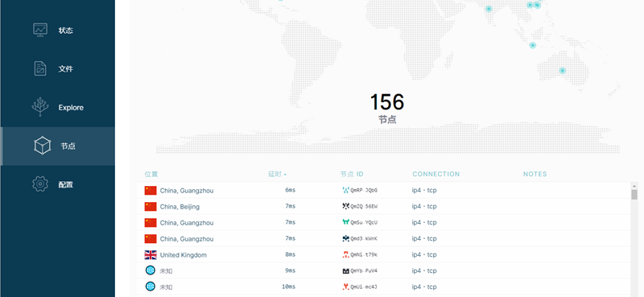Sort by the NOTES column header

(x=535, y=174)
